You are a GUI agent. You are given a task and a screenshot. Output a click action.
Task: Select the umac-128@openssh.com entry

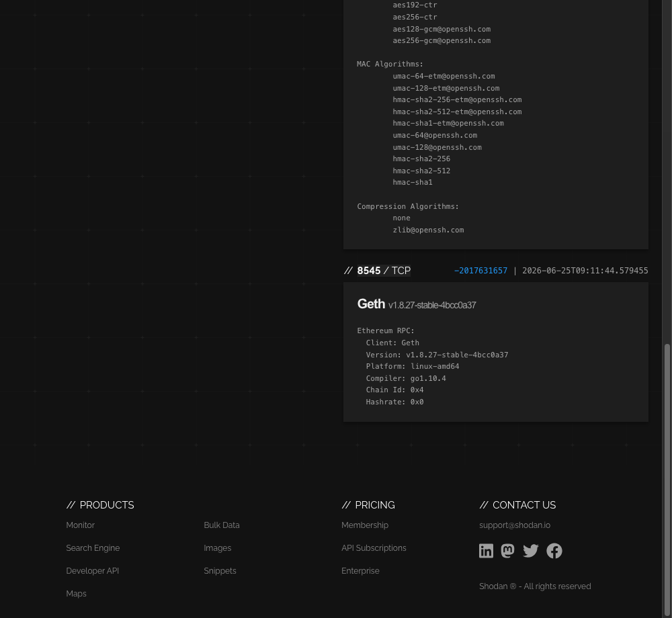(437, 147)
